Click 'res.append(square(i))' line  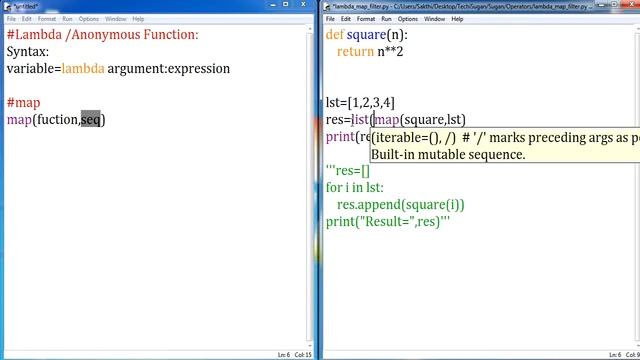(x=400, y=204)
